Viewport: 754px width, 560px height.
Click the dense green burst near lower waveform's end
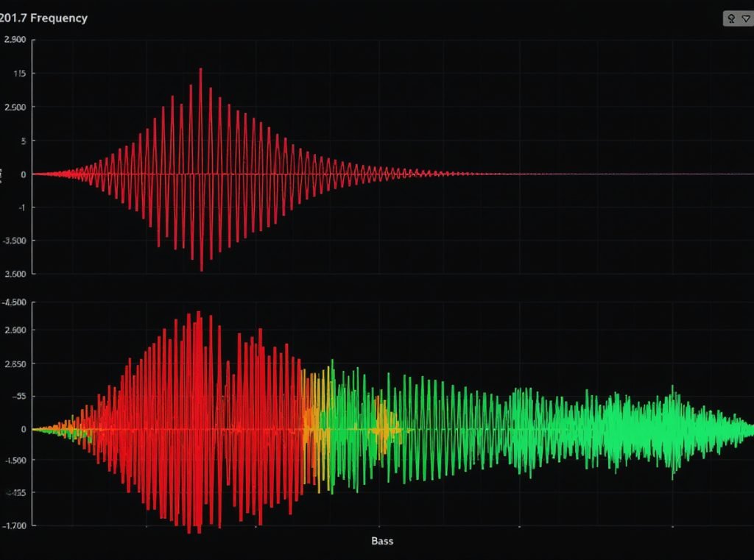click(x=673, y=430)
